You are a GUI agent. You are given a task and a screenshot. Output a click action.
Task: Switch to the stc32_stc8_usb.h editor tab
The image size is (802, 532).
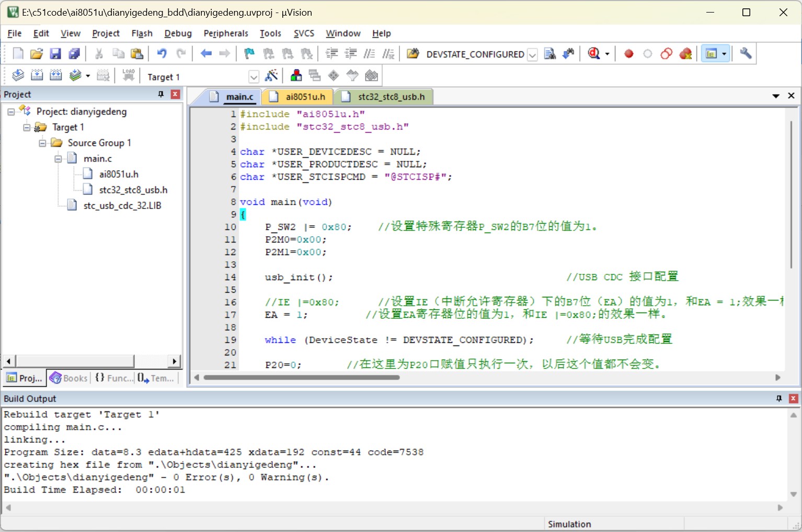(x=384, y=97)
